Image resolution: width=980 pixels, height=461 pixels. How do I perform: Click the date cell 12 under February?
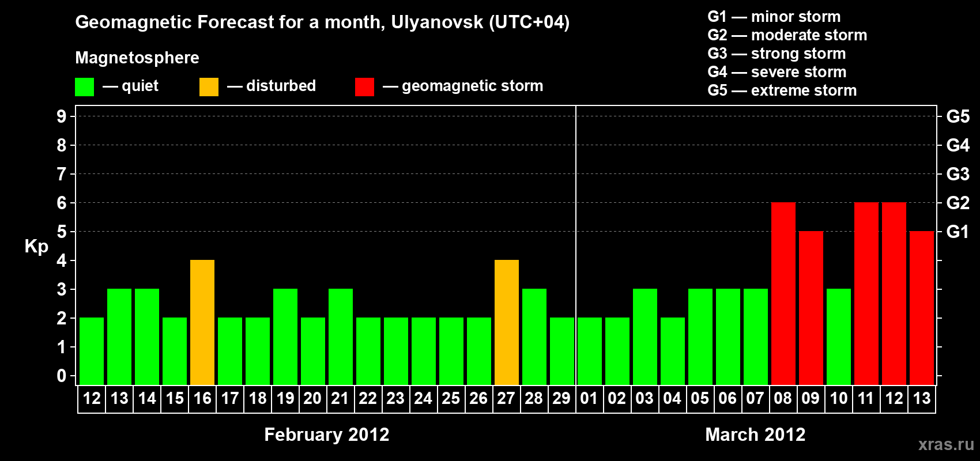pos(92,399)
